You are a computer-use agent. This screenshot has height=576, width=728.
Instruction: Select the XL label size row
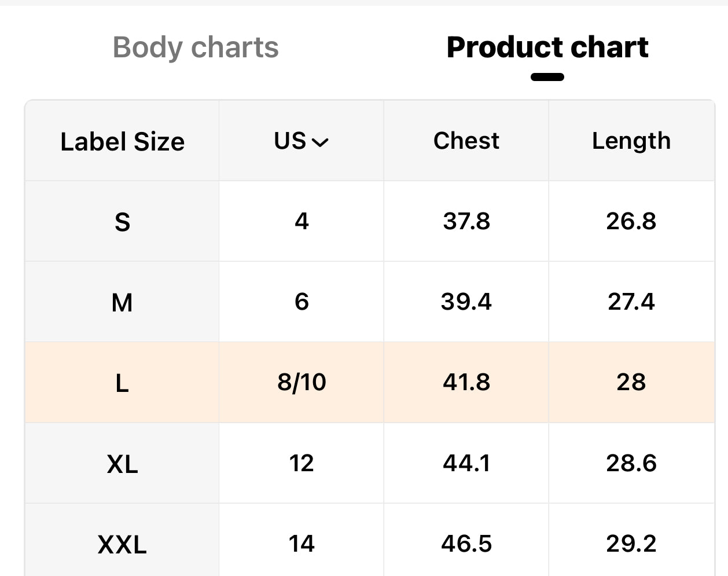[122, 464]
